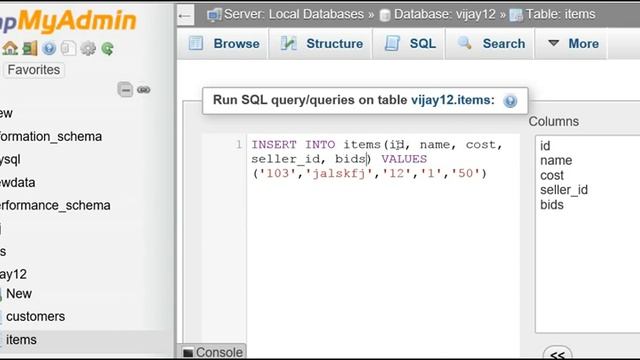This screenshot has height=360, width=640.
Task: Toggle link with main panel icon
Action: (143, 89)
